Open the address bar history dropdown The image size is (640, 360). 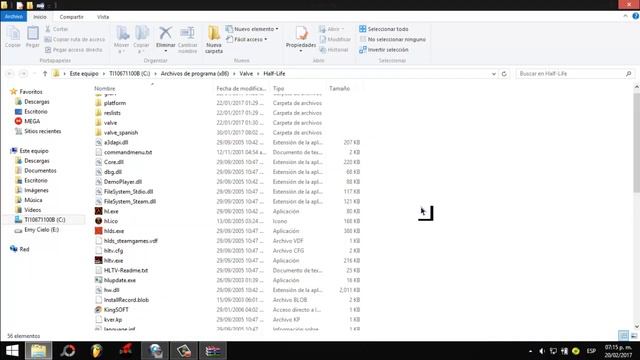493,74
